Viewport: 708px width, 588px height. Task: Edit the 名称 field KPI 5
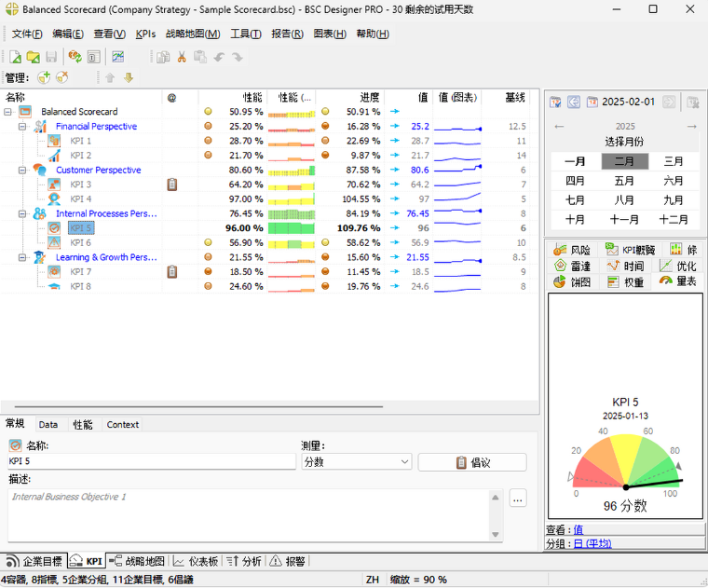[x=152, y=461]
